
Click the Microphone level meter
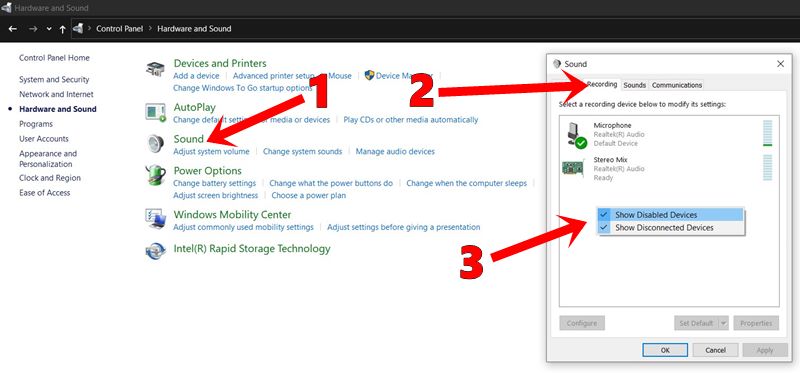(x=767, y=134)
